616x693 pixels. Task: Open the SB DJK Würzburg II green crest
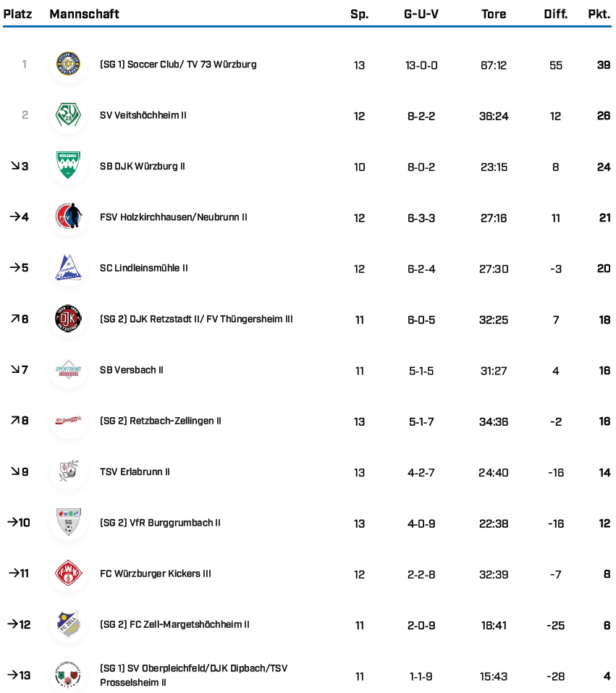[69, 166]
